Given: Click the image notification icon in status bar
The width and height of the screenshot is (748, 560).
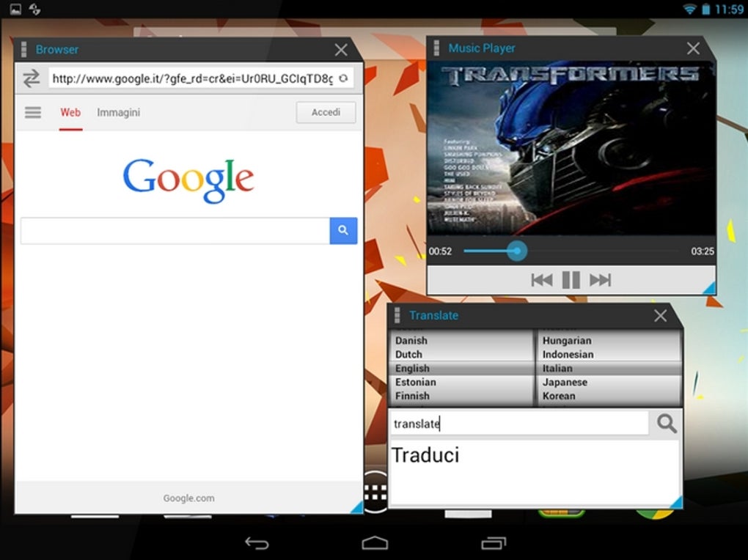Looking at the screenshot, I should point(15,9).
